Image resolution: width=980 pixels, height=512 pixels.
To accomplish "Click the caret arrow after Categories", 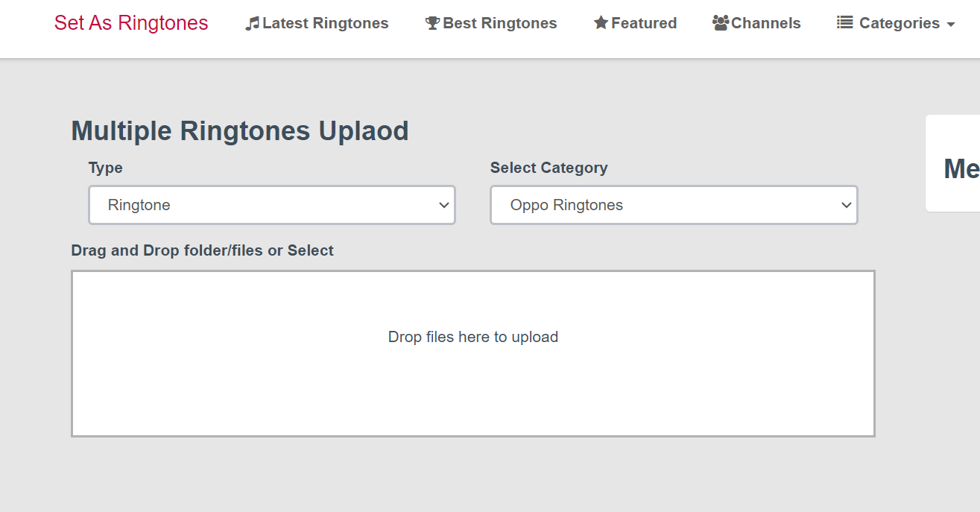I will click(950, 25).
